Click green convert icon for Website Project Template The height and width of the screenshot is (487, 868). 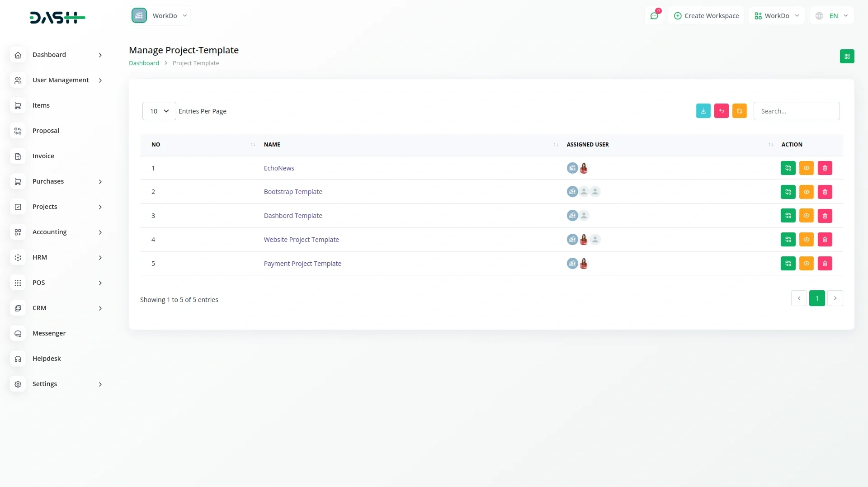tap(788, 240)
